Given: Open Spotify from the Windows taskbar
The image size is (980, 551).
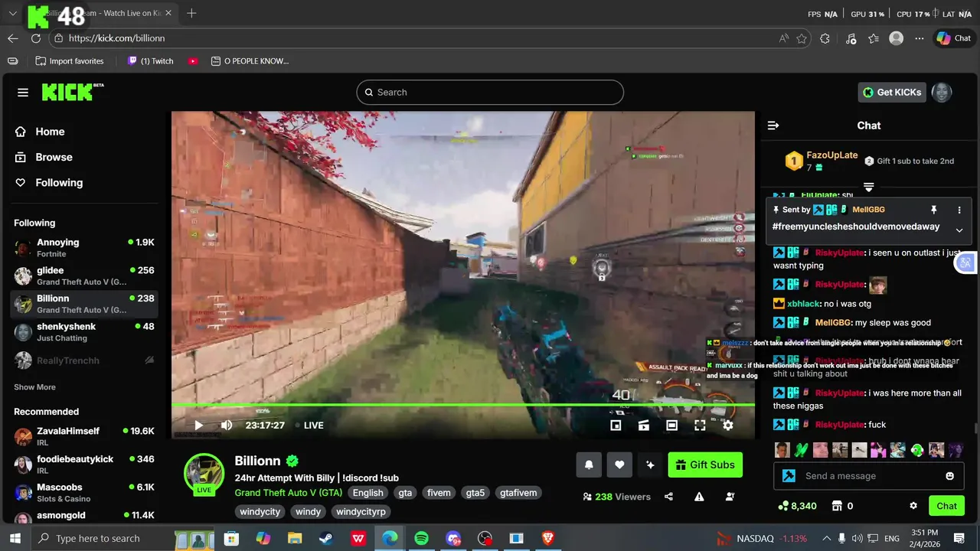Looking at the screenshot, I should [421, 539].
